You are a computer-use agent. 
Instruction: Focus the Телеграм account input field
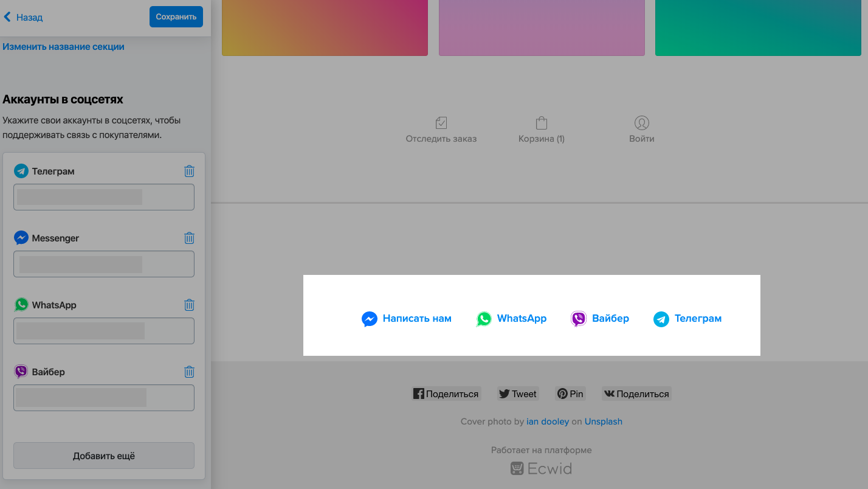click(x=104, y=197)
